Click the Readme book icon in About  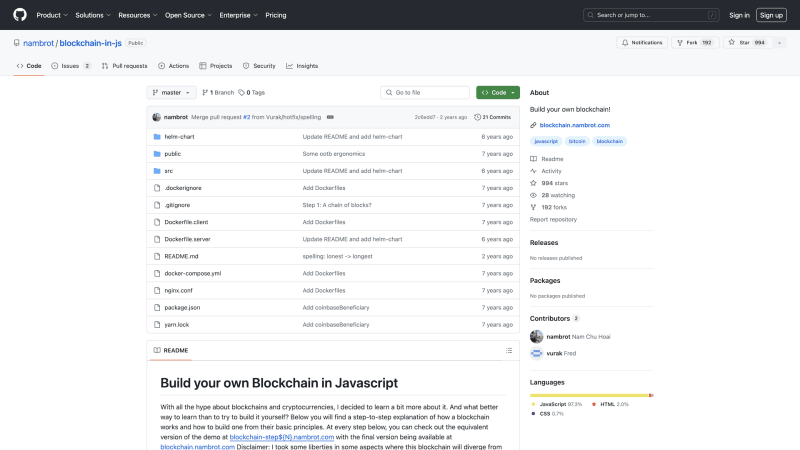coord(533,159)
